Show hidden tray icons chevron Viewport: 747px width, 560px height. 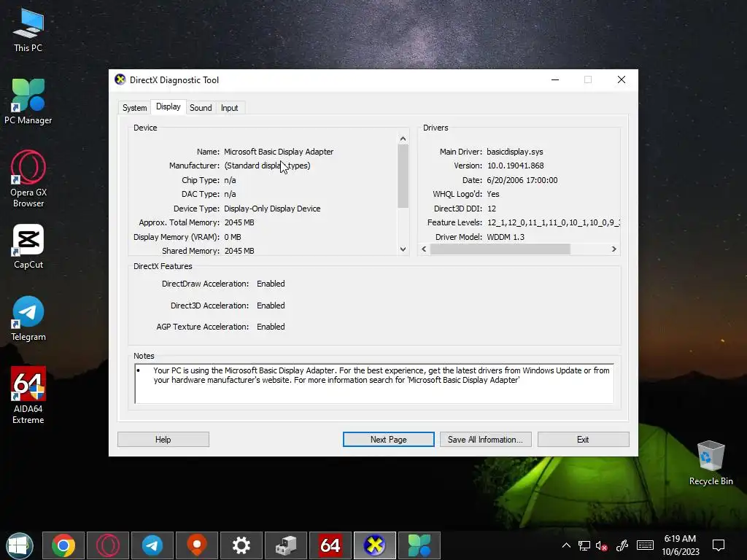(x=566, y=545)
